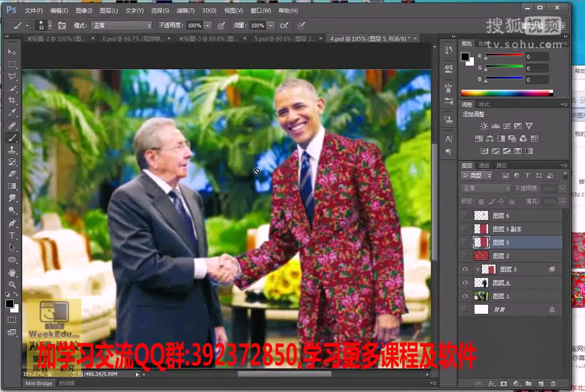Add a Levels adjustment
The image size is (585, 392).
pyautogui.click(x=495, y=126)
